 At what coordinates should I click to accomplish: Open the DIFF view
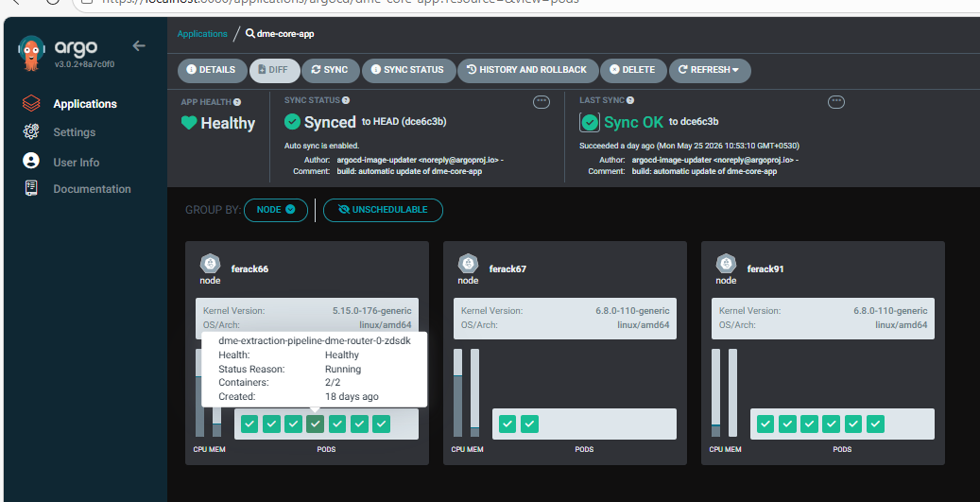coord(274,70)
